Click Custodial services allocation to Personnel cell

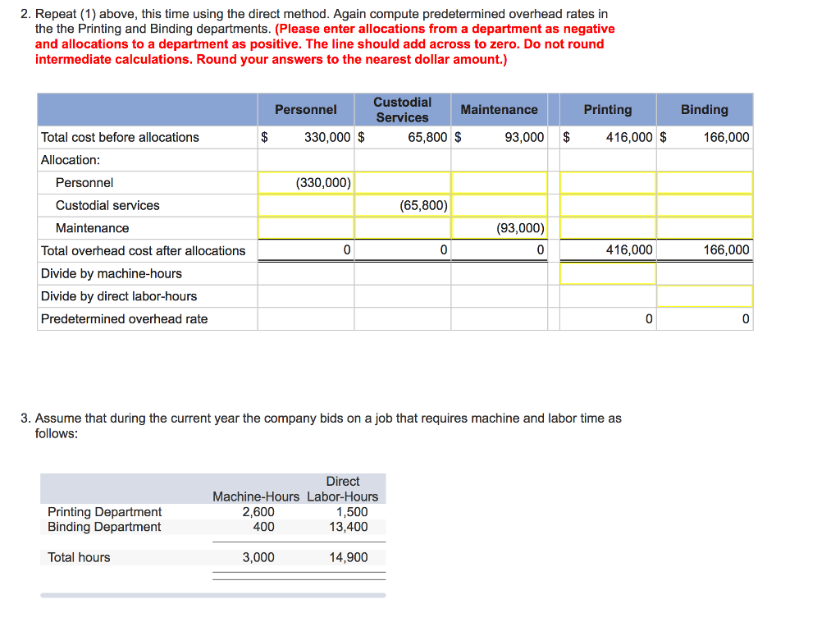point(306,205)
